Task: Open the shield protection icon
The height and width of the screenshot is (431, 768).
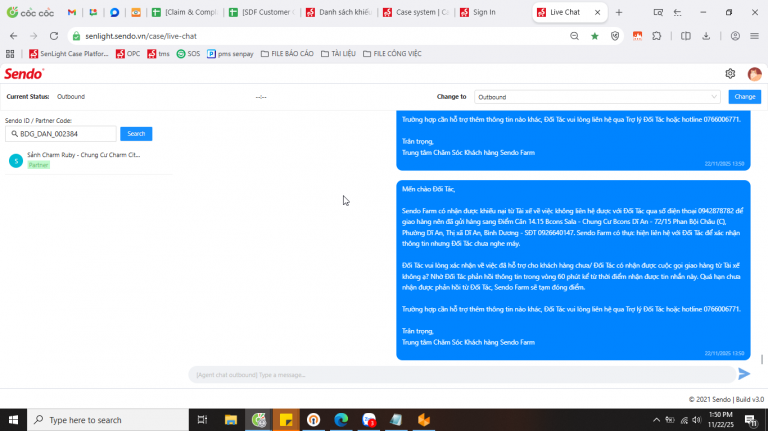Action: point(615,36)
